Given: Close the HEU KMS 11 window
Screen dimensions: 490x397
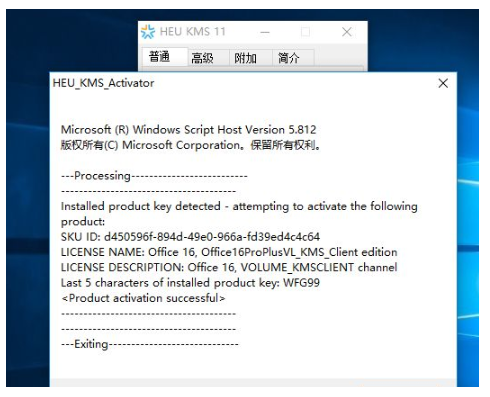Looking at the screenshot, I should point(347,32).
